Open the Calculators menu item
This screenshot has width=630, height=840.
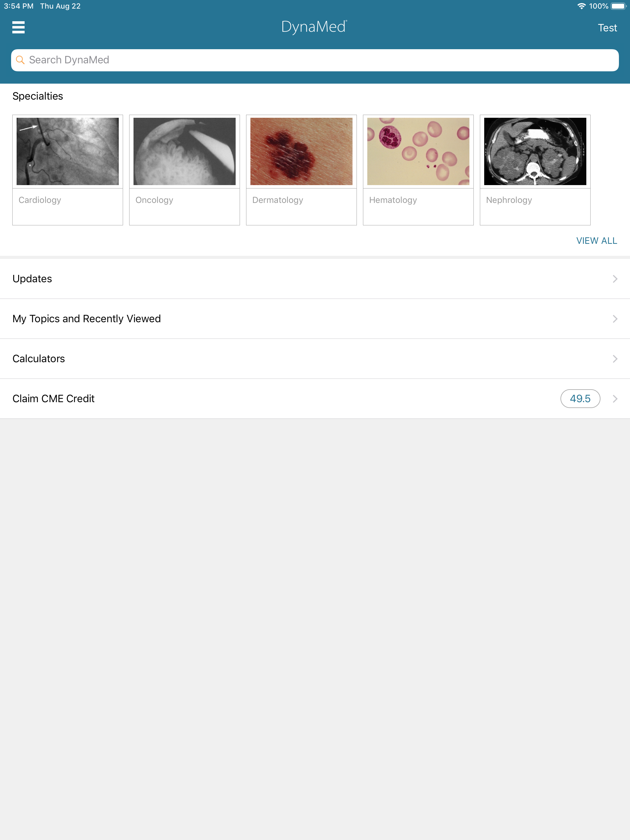click(39, 359)
